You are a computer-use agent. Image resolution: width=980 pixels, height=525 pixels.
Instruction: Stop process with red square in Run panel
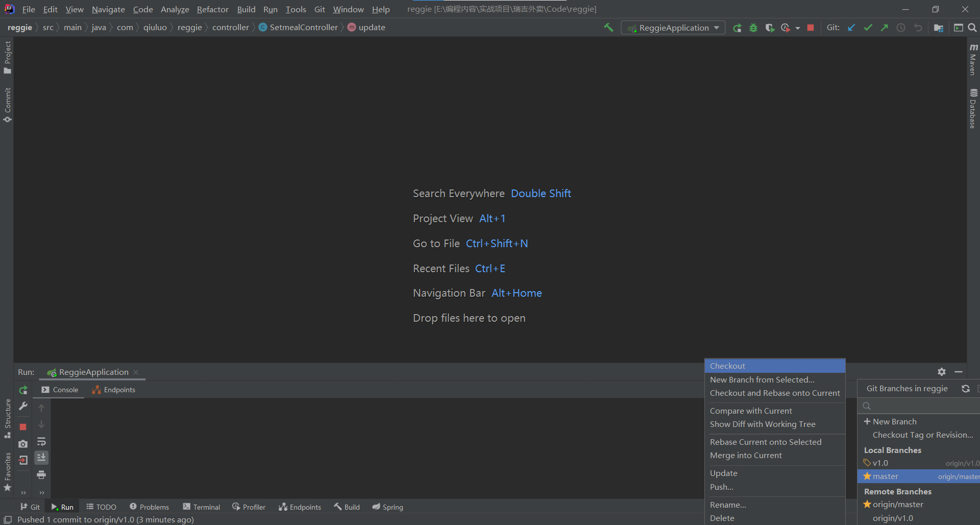pos(23,426)
